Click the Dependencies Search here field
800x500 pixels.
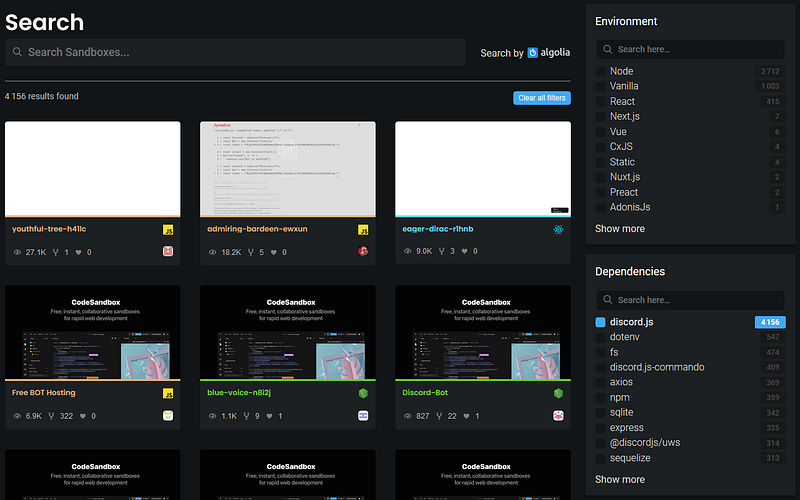coord(690,300)
